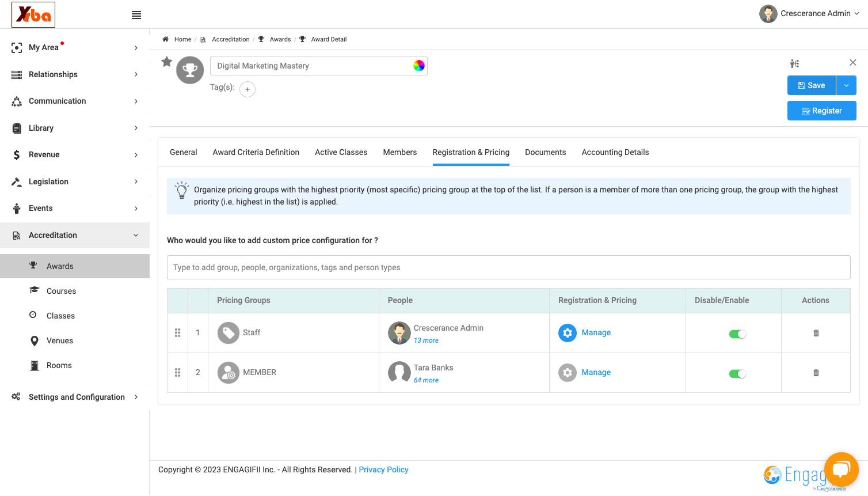Viewport: 868px width, 496px height.
Task: Collapse the Accreditation menu
Action: [x=75, y=235]
